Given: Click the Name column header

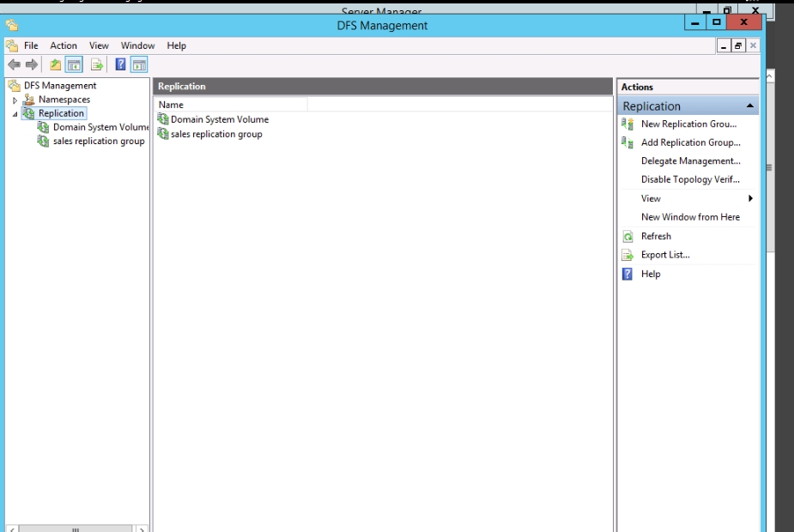Looking at the screenshot, I should coord(230,105).
